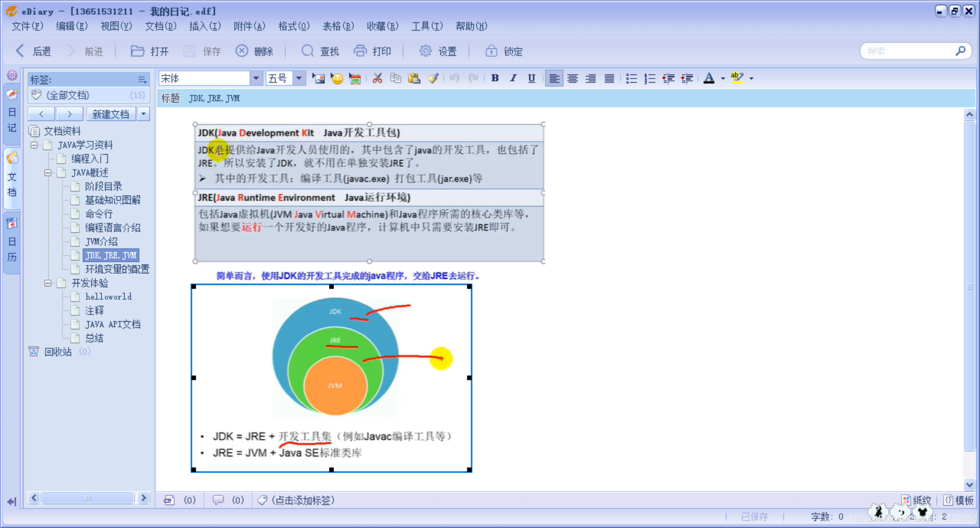This screenshot has width=980, height=528.
Task: Go to next document arrow button
Action: click(69, 114)
